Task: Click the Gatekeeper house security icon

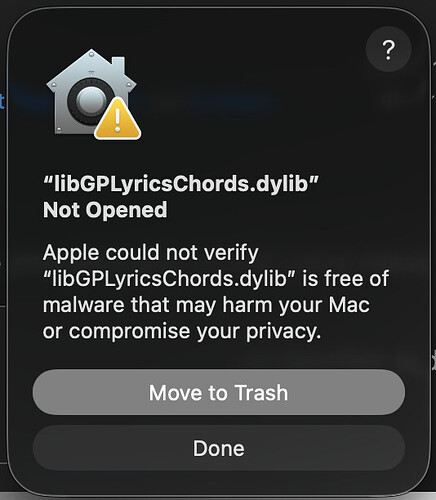Action: coord(92,92)
